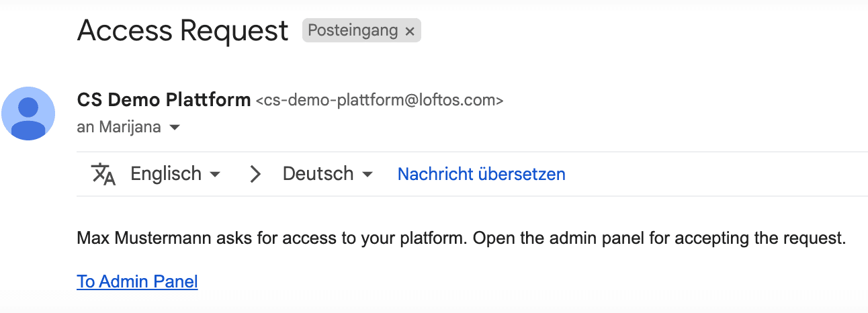Click the translate icon beside Englisch
Viewport: 868px width, 313px height.
click(x=103, y=174)
